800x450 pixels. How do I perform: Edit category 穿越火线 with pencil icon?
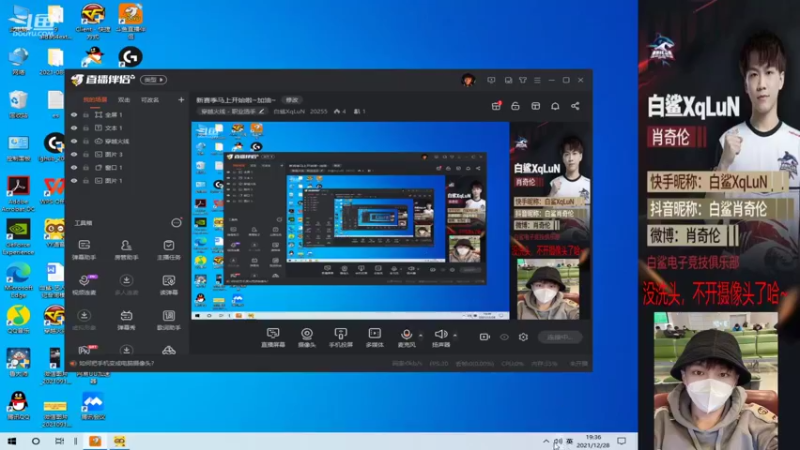(262, 111)
